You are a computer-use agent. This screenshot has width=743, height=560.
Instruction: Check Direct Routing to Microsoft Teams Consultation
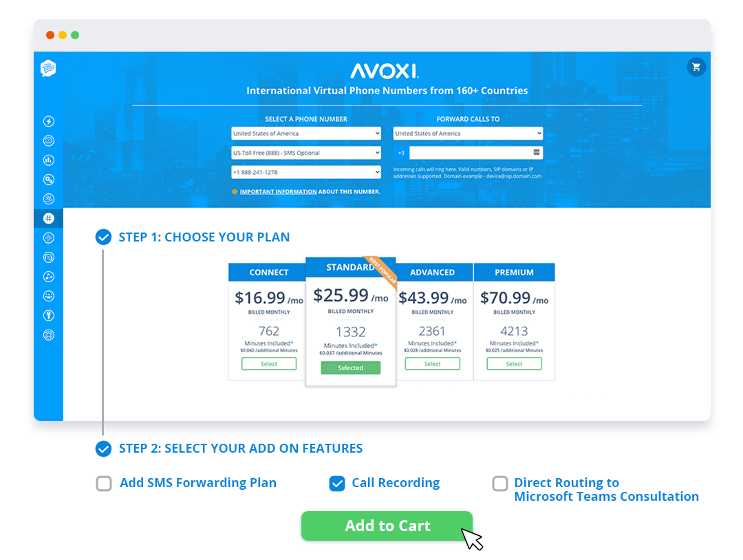pos(500,484)
